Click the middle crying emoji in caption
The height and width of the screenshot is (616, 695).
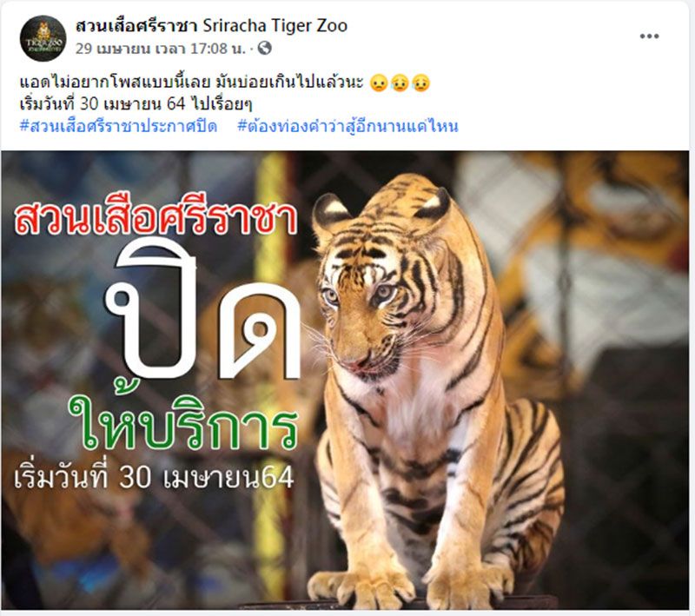[400, 83]
